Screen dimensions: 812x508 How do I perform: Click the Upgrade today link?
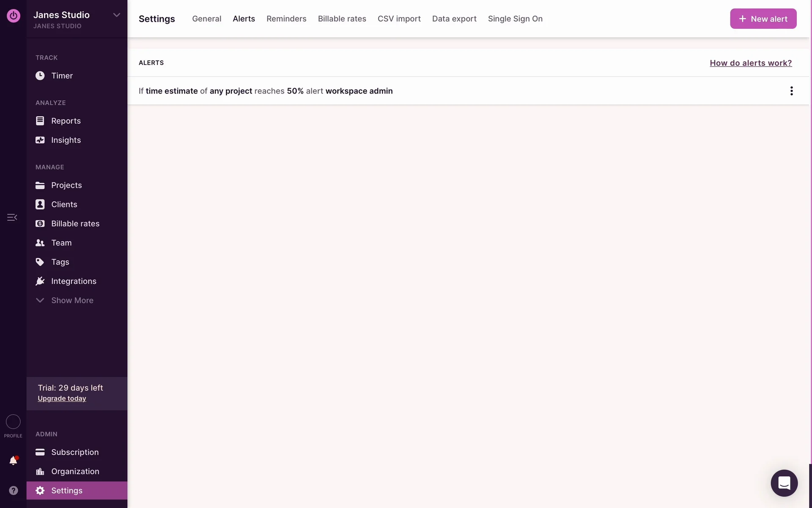coord(62,398)
